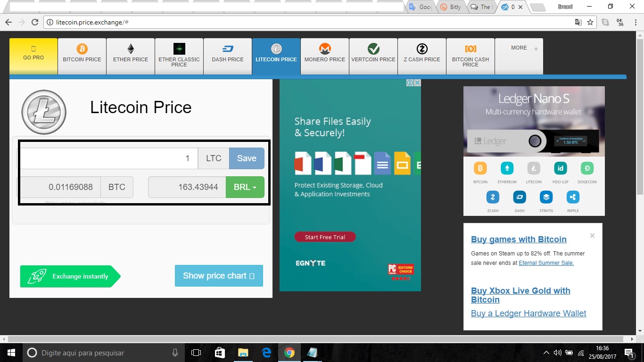Screen dimensions: 644x362
Task: Open the Windows Start menu
Action: 11,353
